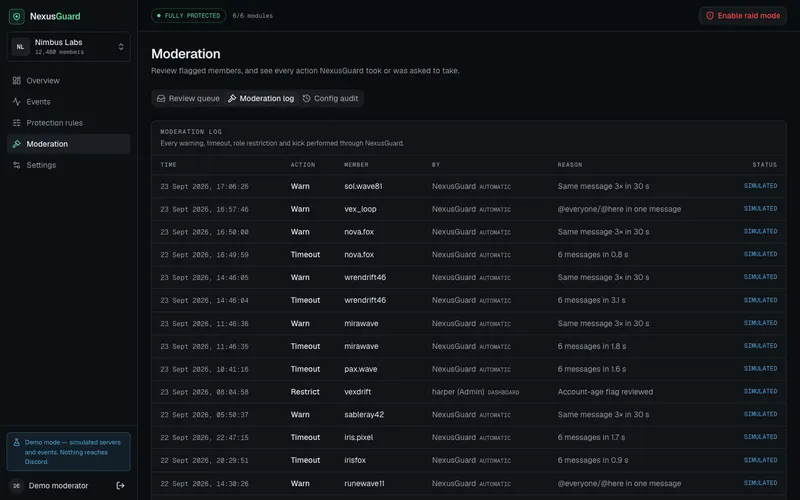This screenshot has height=500, width=800.
Task: Click the REASON column header
Action: (x=569, y=165)
